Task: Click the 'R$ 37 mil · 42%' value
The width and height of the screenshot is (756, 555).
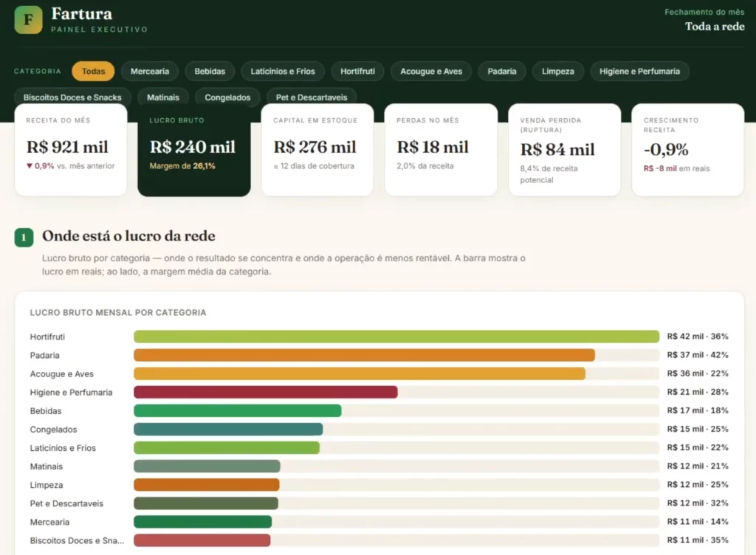Action: point(698,355)
